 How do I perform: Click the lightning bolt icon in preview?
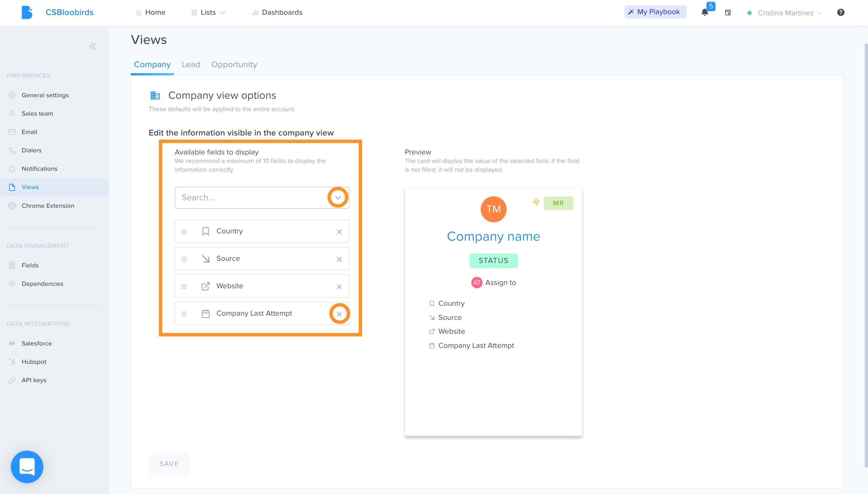point(536,202)
